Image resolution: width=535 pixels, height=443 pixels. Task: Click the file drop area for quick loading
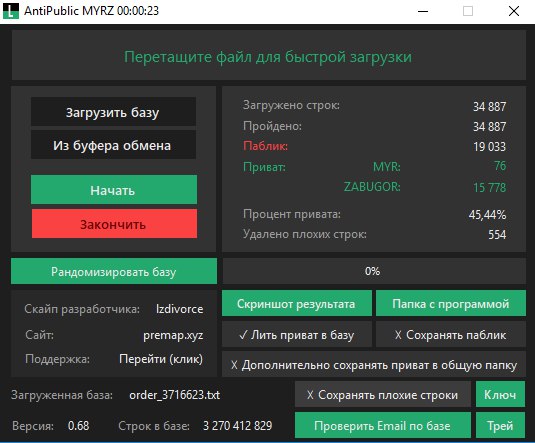click(269, 55)
